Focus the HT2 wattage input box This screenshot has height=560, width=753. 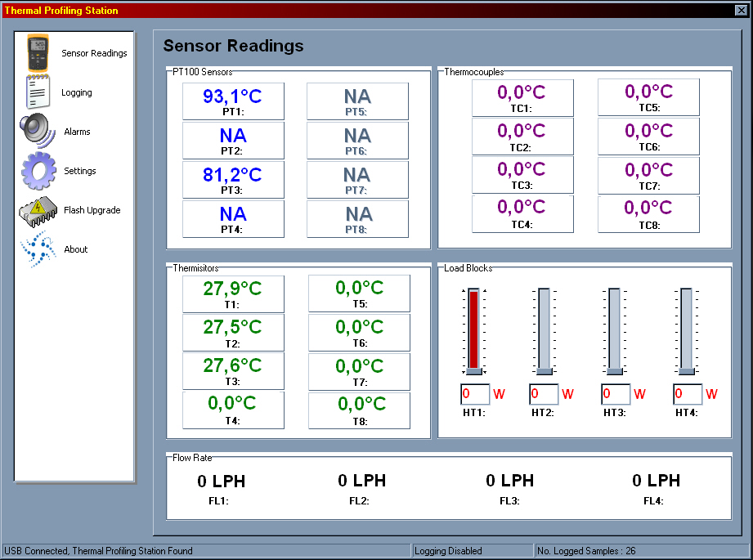point(545,394)
